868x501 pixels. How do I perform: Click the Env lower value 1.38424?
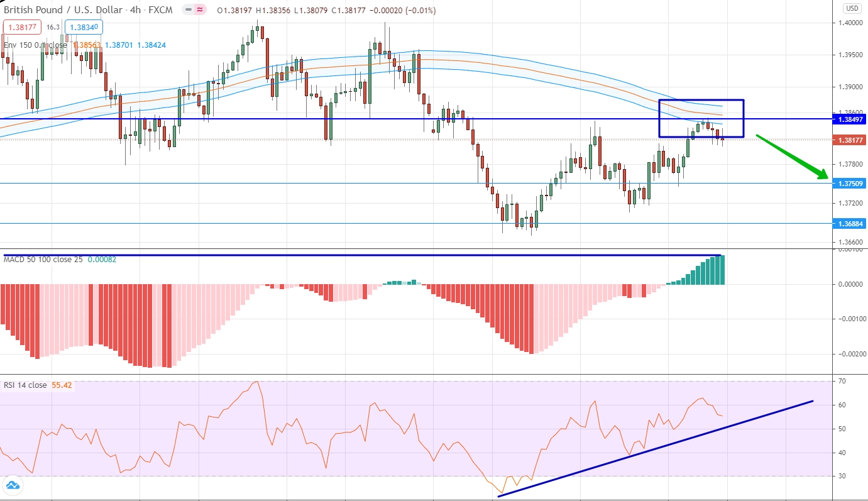click(x=151, y=45)
